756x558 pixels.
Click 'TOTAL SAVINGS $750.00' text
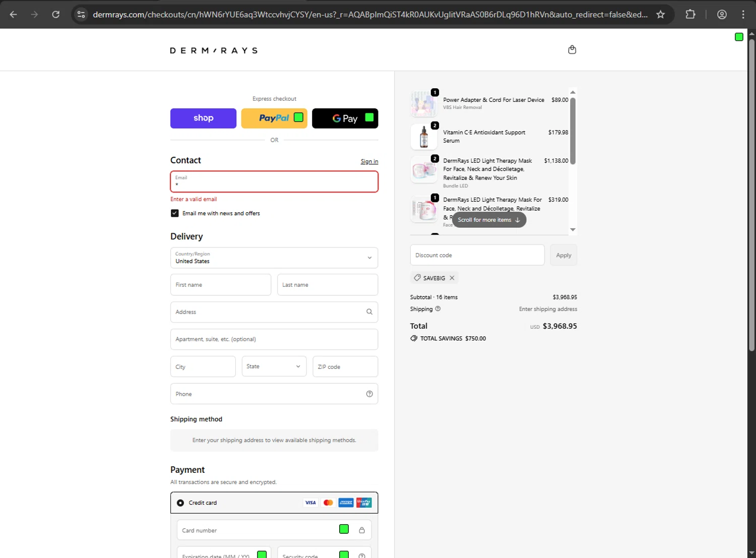453,339
